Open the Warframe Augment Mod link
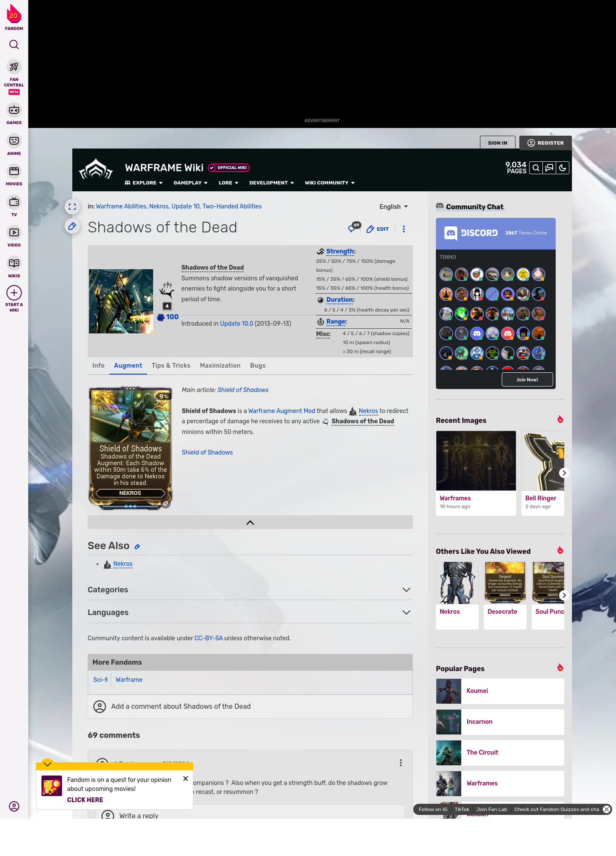Screen dimensions: 616x856 (282, 411)
